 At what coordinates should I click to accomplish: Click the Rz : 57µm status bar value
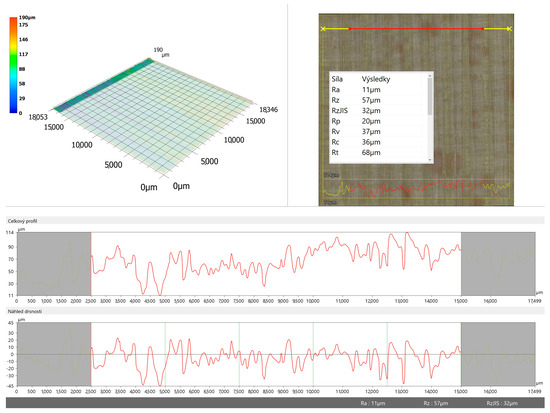(436, 403)
